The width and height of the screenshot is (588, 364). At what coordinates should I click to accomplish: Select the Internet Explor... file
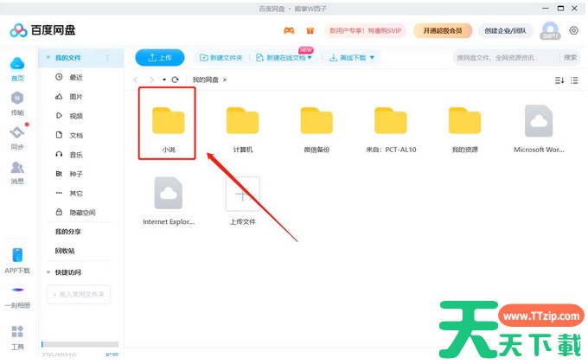click(169, 193)
